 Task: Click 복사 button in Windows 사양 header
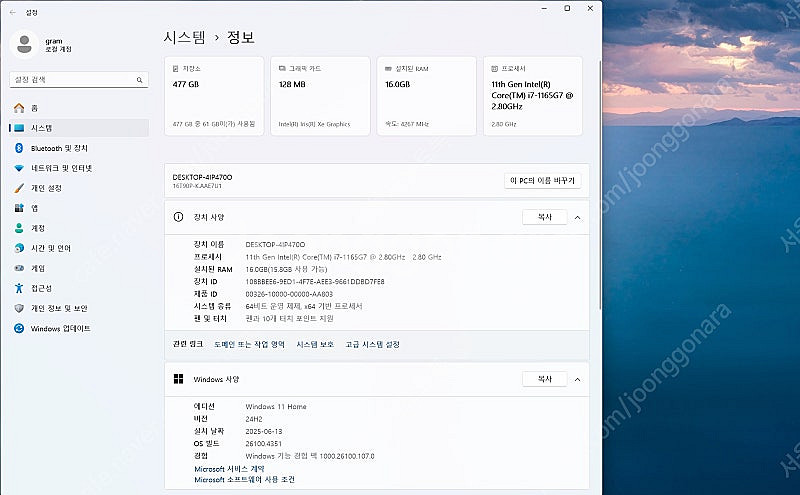(544, 379)
